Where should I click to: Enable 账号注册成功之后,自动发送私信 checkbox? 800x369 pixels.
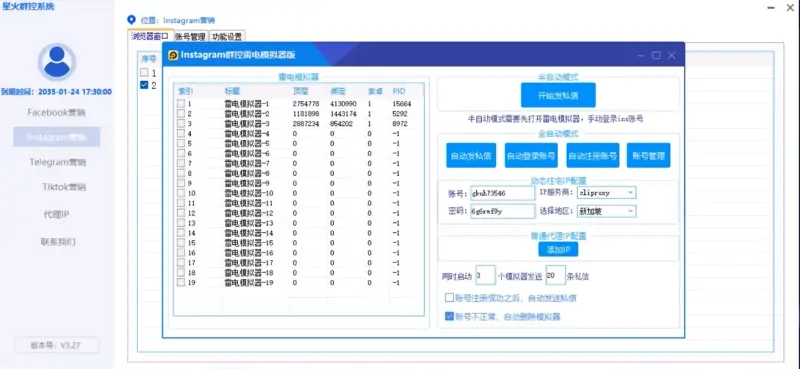449,298
